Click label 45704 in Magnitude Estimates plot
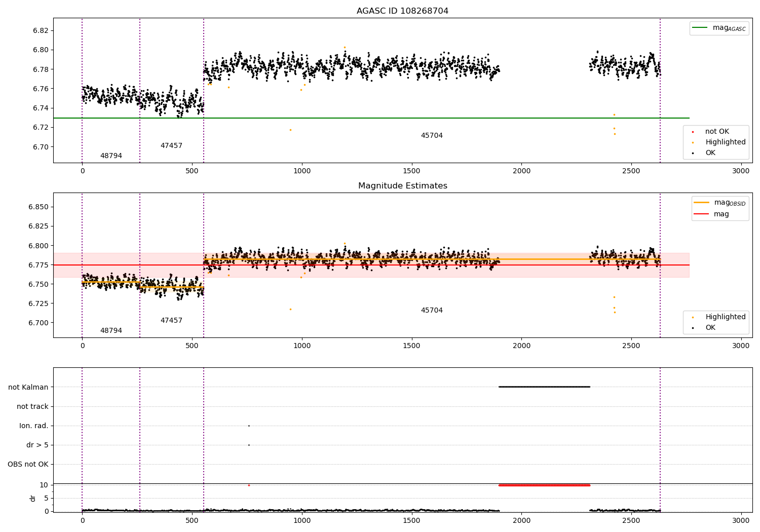760x532 pixels. pyautogui.click(x=432, y=310)
